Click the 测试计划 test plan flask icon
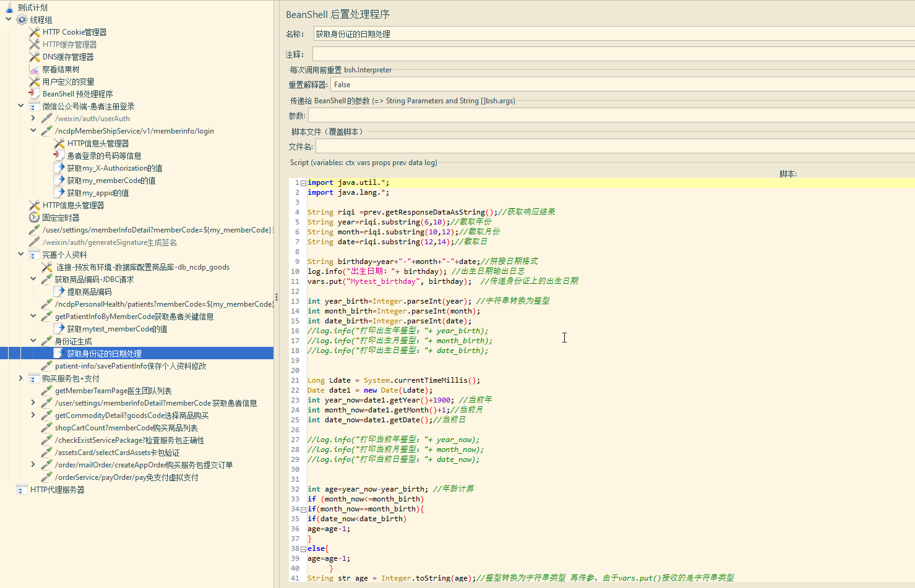Screen dimensions: 915x588 9,7
